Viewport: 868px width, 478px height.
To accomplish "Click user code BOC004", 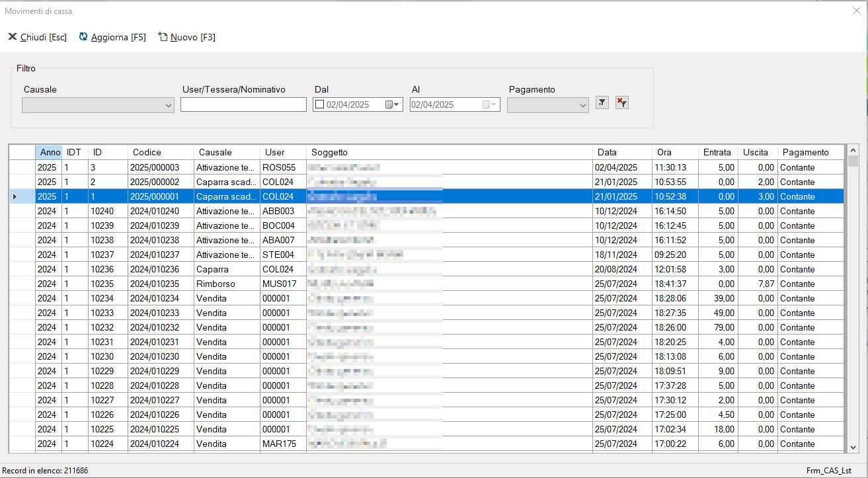I will [283, 225].
